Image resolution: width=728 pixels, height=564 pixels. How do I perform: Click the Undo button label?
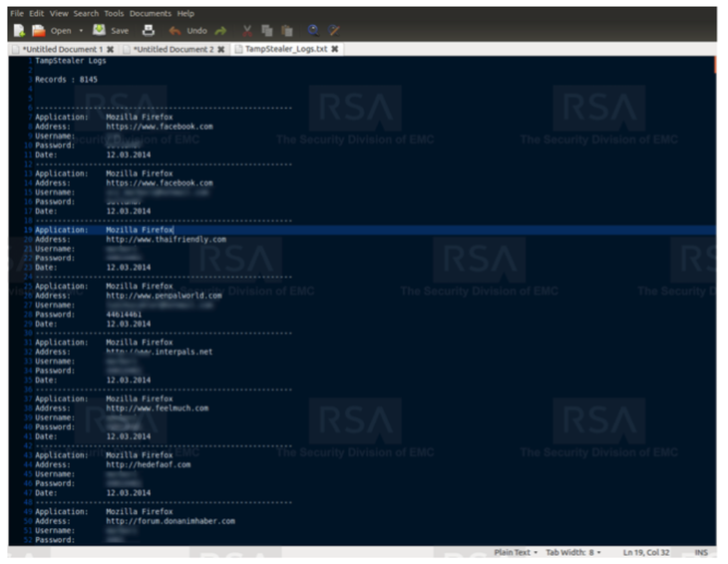196,31
